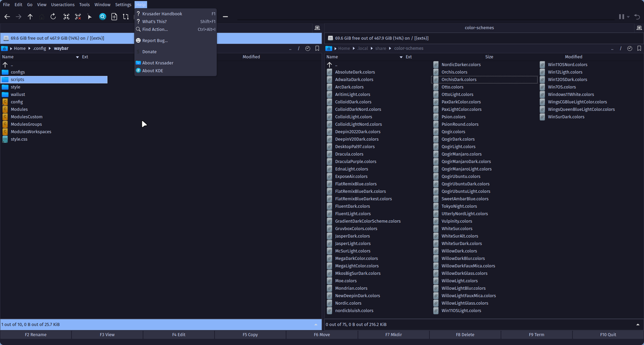
Task: Click F5 Copy button
Action: [x=250, y=334]
